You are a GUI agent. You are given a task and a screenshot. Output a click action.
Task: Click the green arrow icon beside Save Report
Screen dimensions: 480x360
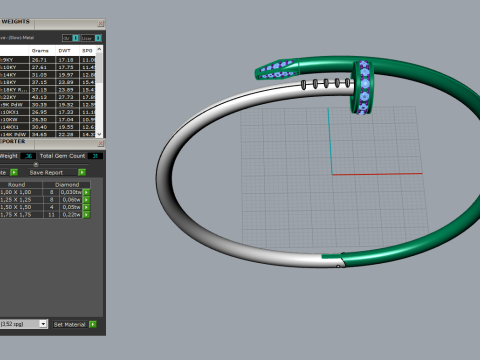[82, 172]
